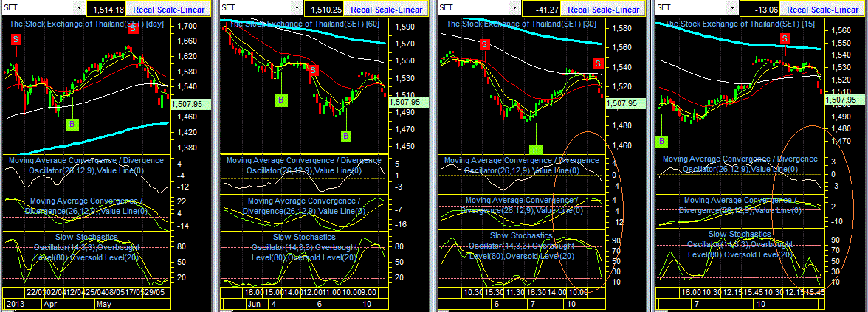Screen dimensions: 868x312
Task: Click the 1,700 price level on day chart scale
Action: [x=188, y=26]
